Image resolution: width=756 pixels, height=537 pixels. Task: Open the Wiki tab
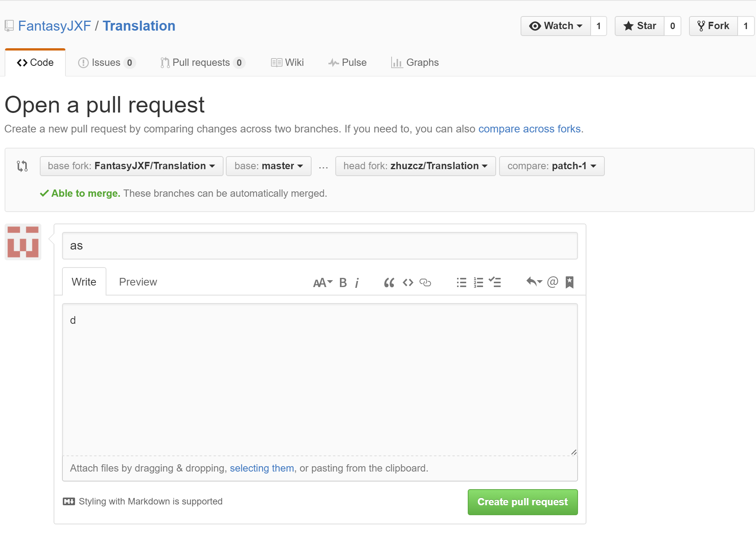coord(287,62)
